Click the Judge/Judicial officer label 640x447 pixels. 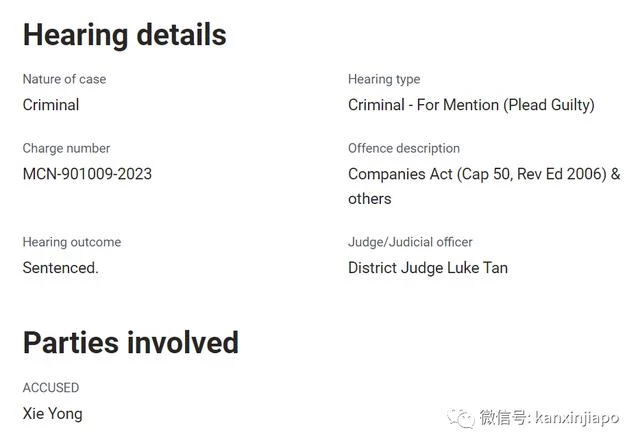pyautogui.click(x=410, y=242)
